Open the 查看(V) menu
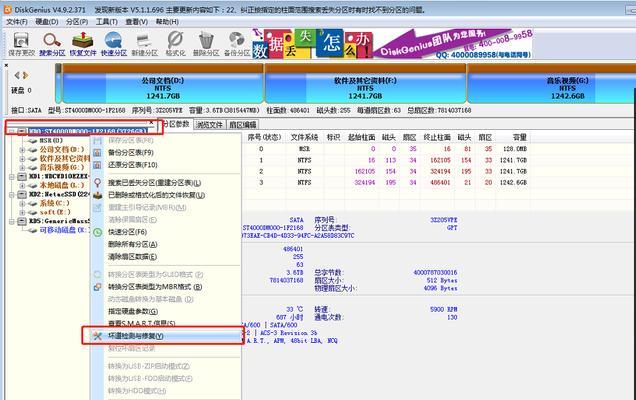This screenshot has width=636, height=400. (136, 22)
